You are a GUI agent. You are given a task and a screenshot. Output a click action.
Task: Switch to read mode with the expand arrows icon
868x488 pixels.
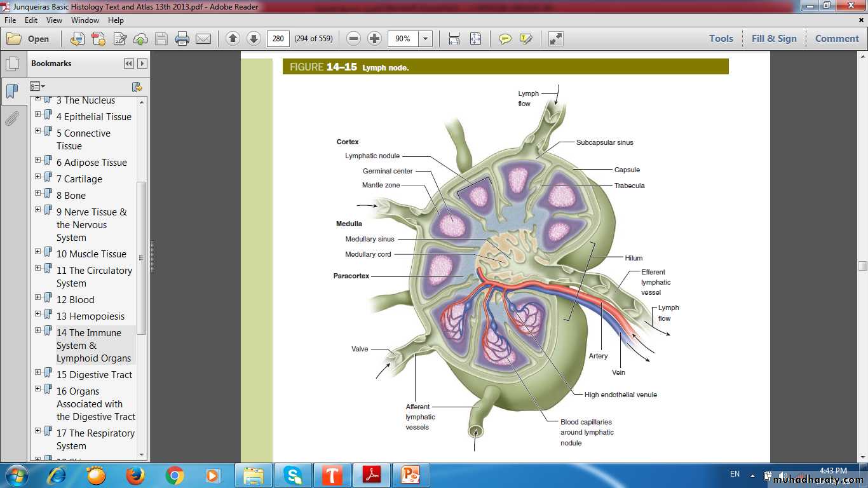pos(556,39)
